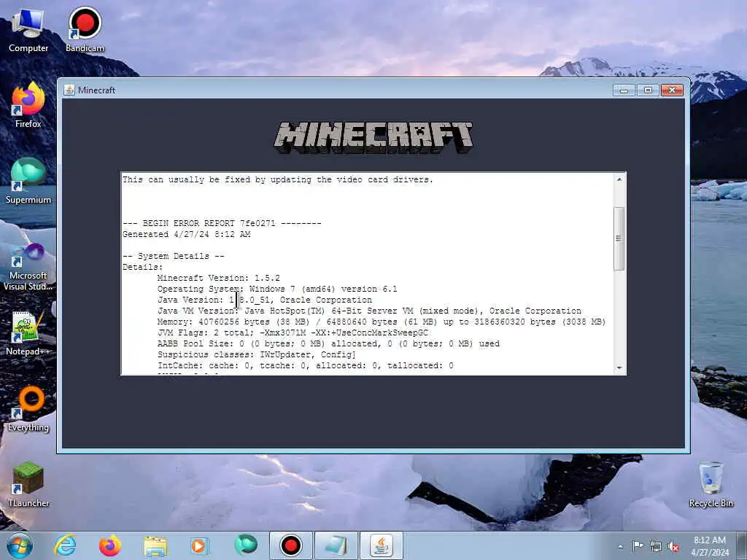
Task: Open the Everything search shortcut
Action: point(28,408)
